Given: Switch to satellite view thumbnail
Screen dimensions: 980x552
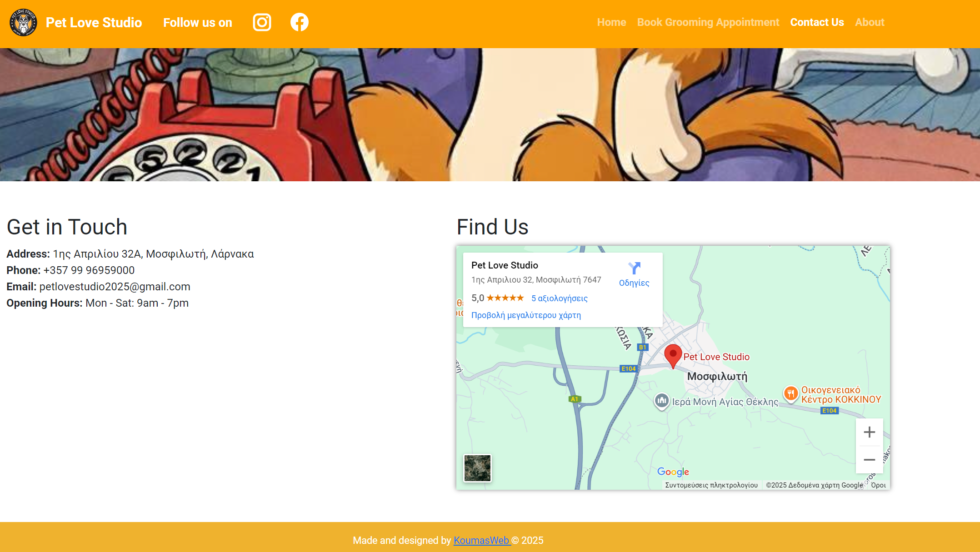Looking at the screenshot, I should pyautogui.click(x=477, y=468).
